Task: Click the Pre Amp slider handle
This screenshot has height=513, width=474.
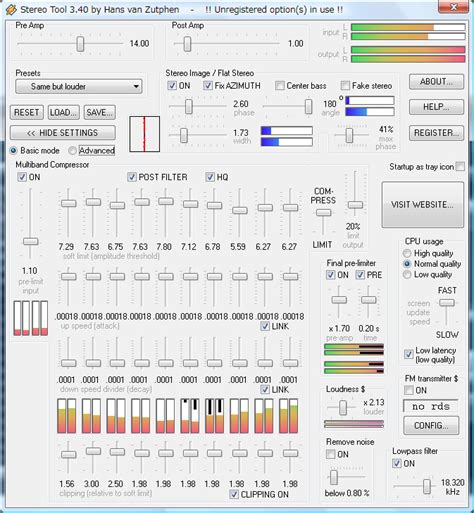Action: click(x=80, y=44)
